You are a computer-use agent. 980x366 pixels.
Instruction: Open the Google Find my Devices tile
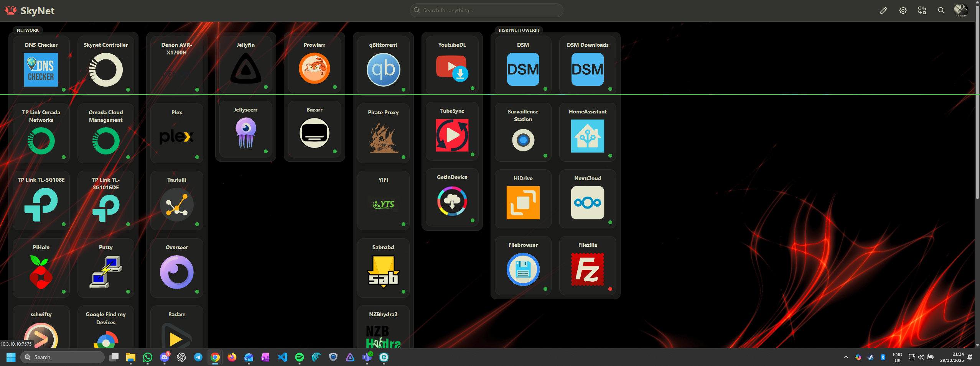pos(106,327)
